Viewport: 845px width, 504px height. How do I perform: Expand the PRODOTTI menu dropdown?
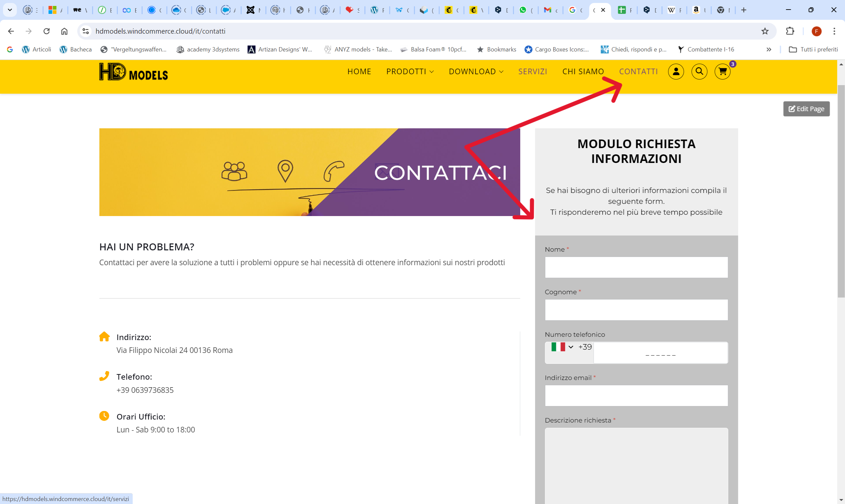click(410, 72)
